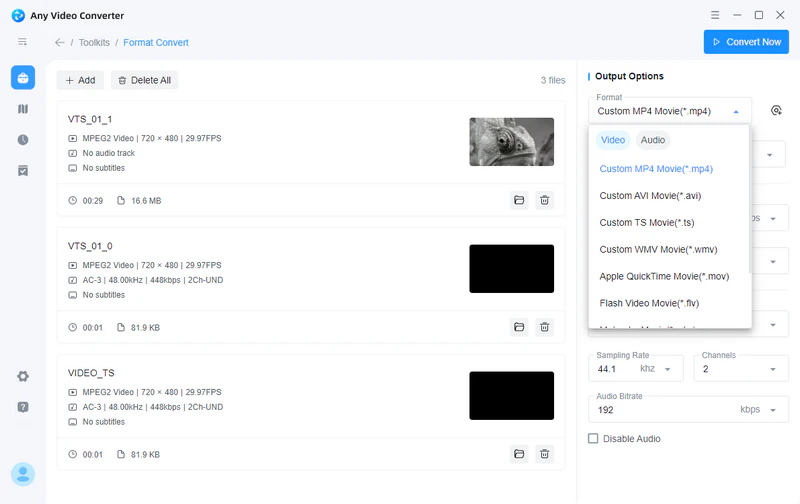Open output folder for VTS_01_0
800x504 pixels.
[519, 327]
